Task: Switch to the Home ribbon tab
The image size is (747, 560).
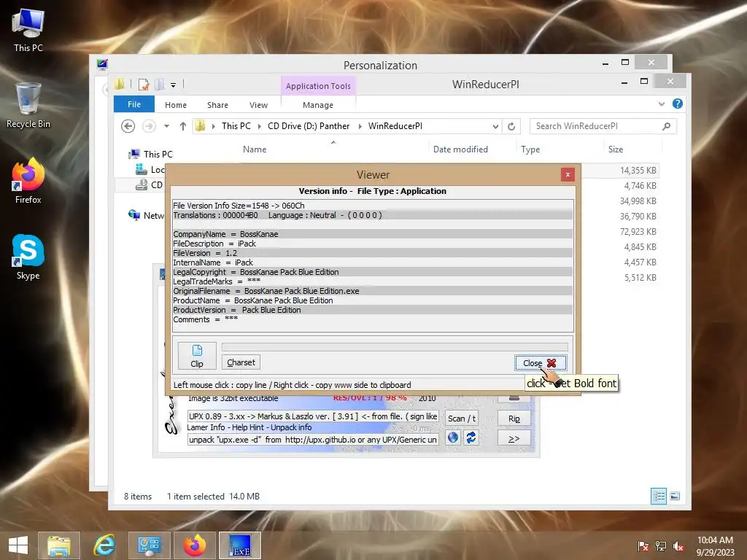Action: pos(176,105)
